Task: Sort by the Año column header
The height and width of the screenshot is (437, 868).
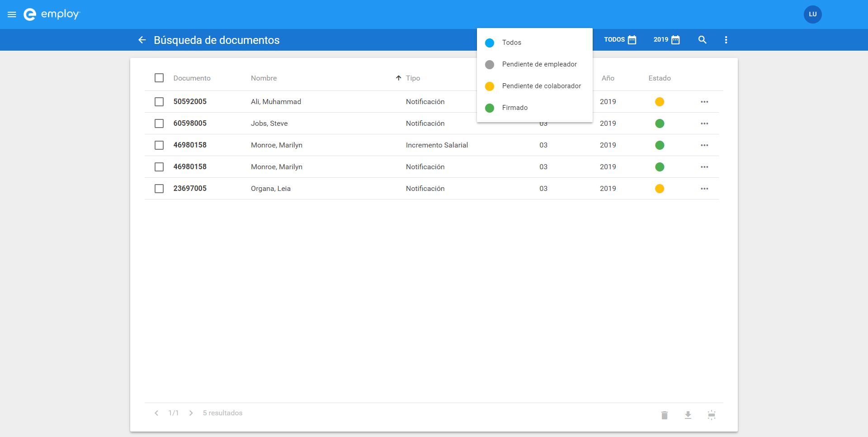Action: point(608,78)
